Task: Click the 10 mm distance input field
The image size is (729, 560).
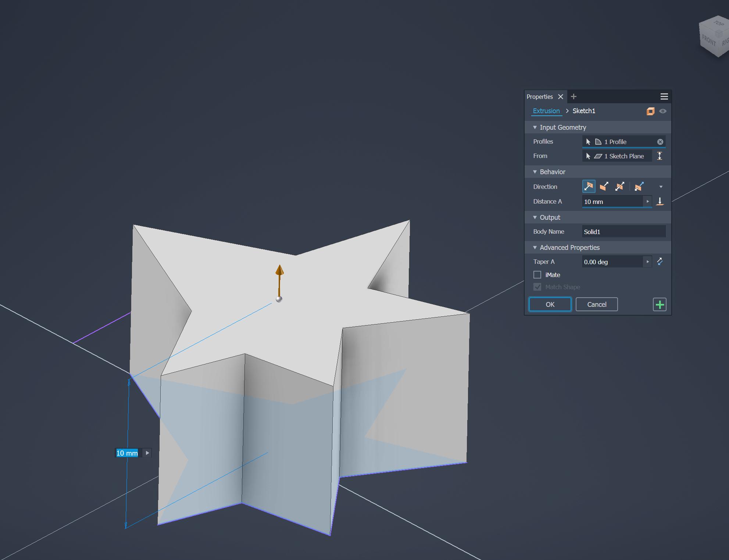Action: (610, 201)
